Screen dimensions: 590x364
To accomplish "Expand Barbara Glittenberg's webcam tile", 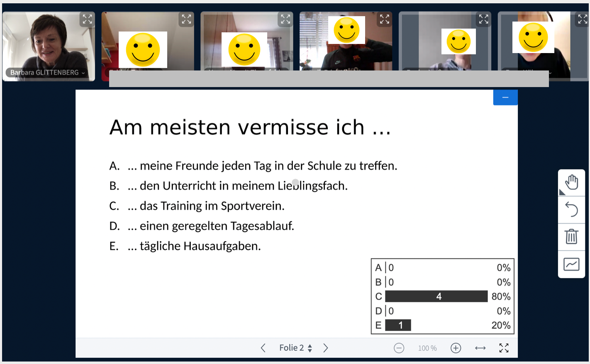I will click(87, 19).
